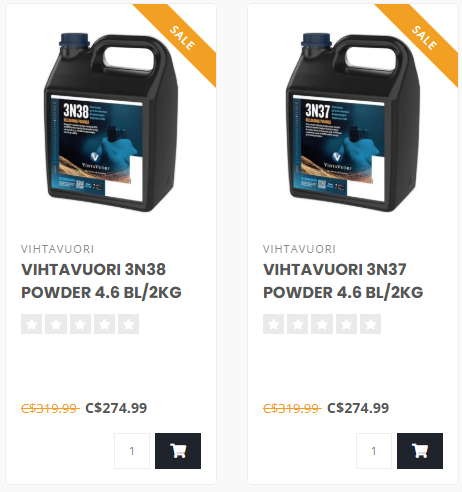
Task: Click the SALE ribbon on 3N38 card
Action: click(182, 38)
